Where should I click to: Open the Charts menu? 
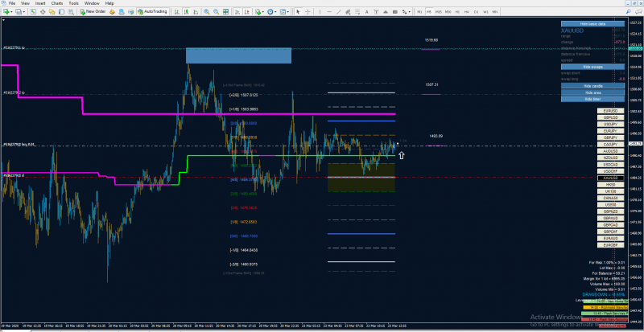click(x=56, y=3)
